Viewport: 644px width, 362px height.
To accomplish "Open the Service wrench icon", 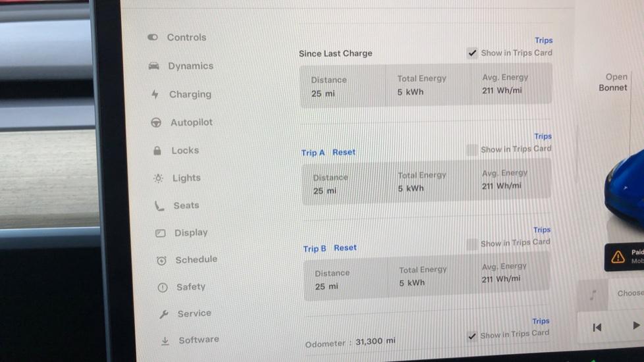I will pos(164,315).
